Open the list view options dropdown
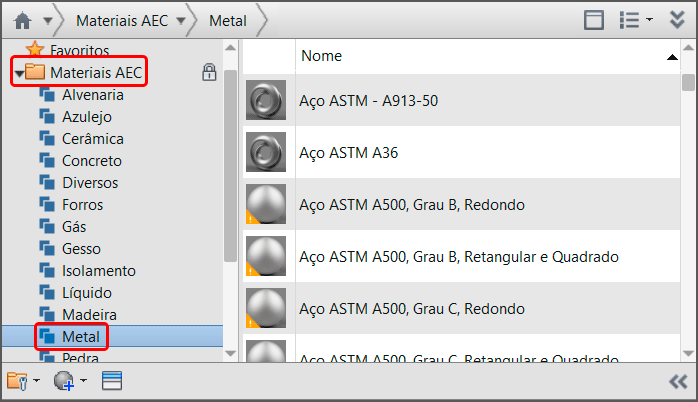 click(636, 19)
